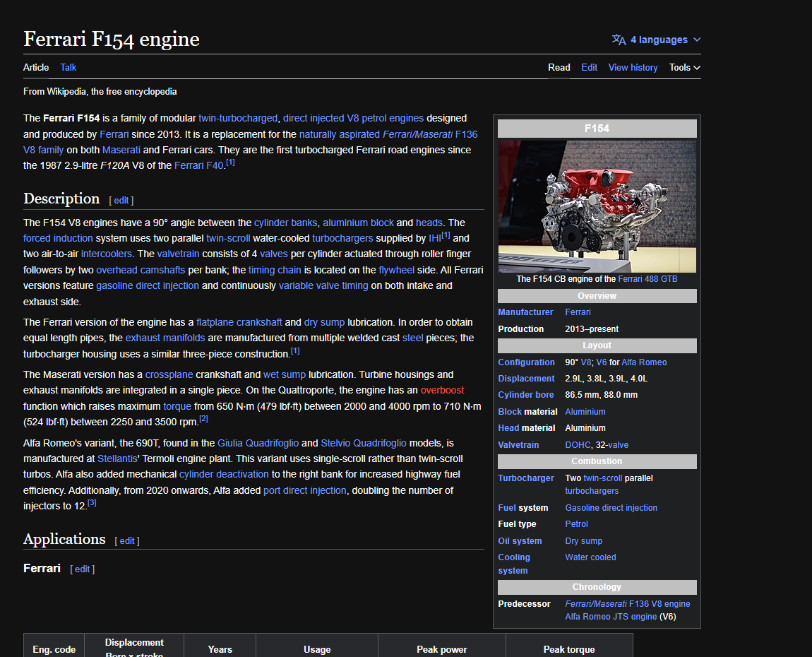Open the wet sump link

click(285, 374)
